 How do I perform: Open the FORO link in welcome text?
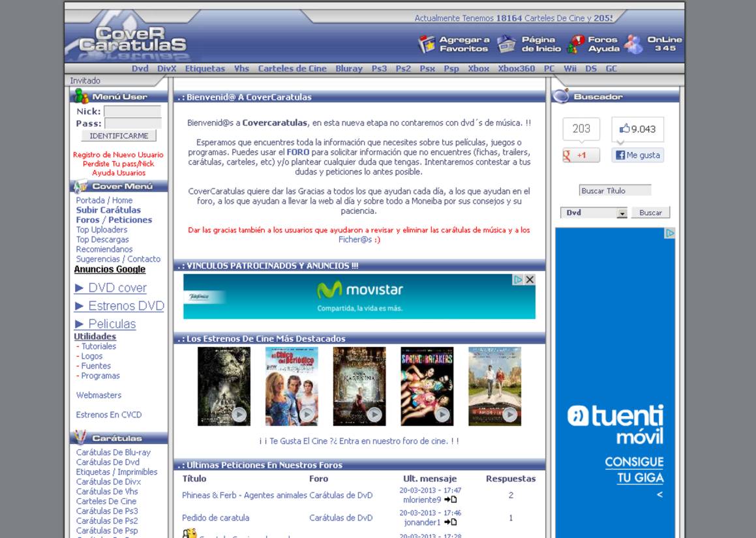point(298,152)
